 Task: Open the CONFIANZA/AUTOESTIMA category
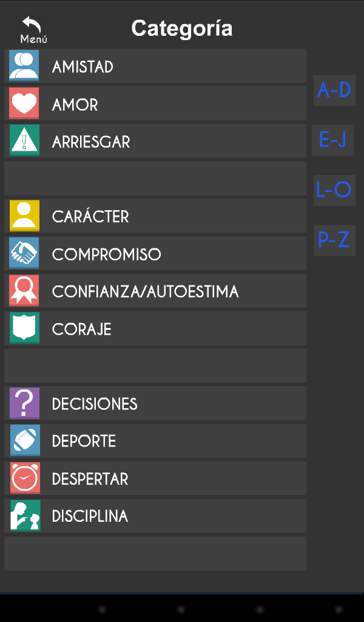[x=155, y=291]
